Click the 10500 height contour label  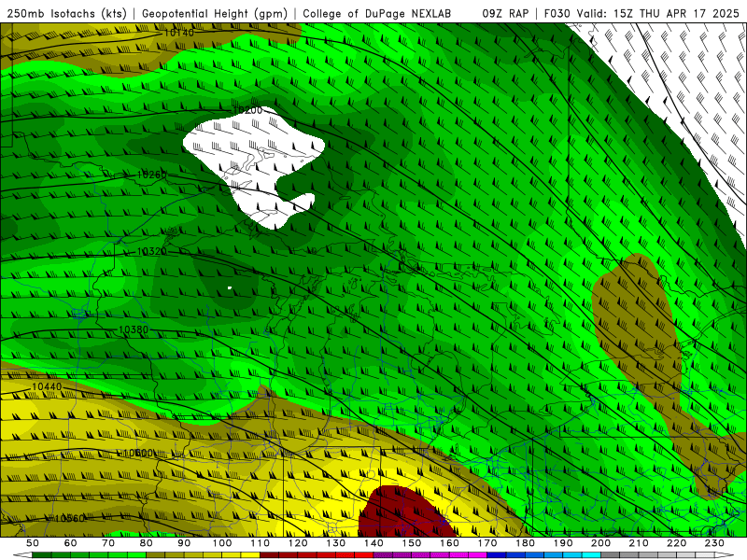[x=138, y=453]
